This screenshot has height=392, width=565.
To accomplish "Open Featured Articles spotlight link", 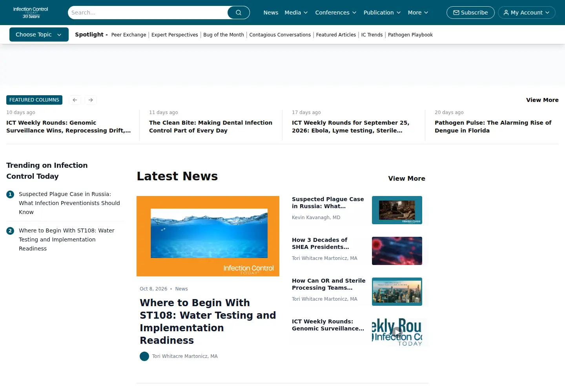I will 336,35.
